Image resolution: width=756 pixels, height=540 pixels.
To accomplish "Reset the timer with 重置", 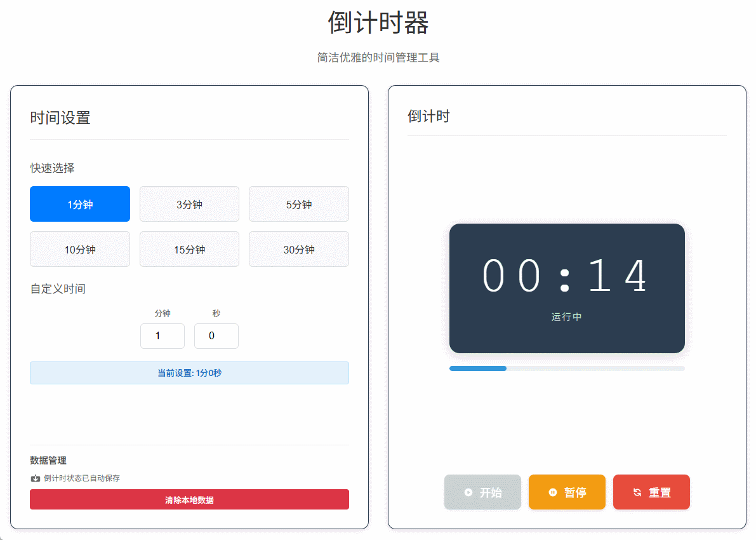I will tap(651, 492).
